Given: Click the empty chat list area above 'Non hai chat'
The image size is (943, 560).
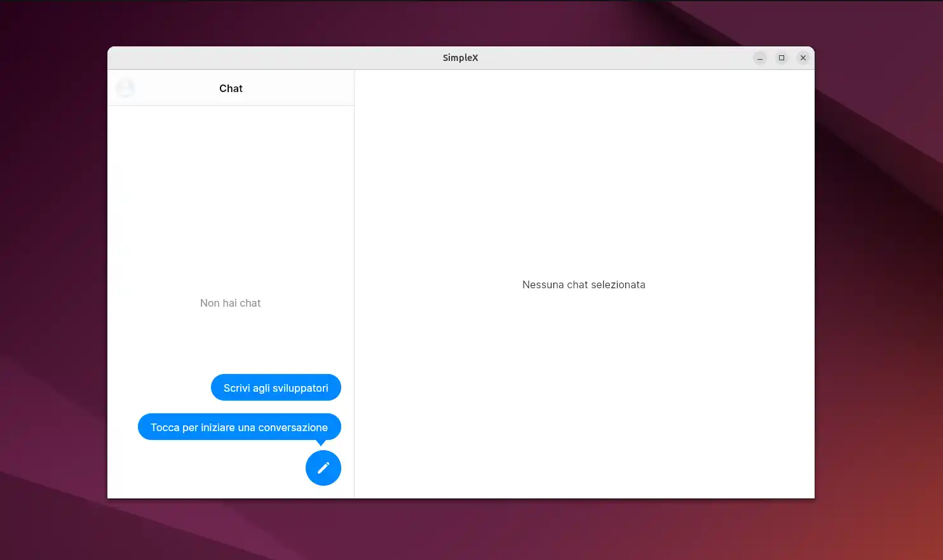Looking at the screenshot, I should click(x=230, y=190).
